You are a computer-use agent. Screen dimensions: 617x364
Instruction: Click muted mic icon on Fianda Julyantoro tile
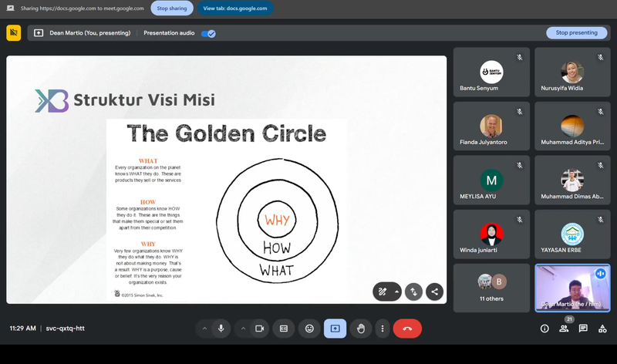pyautogui.click(x=520, y=112)
